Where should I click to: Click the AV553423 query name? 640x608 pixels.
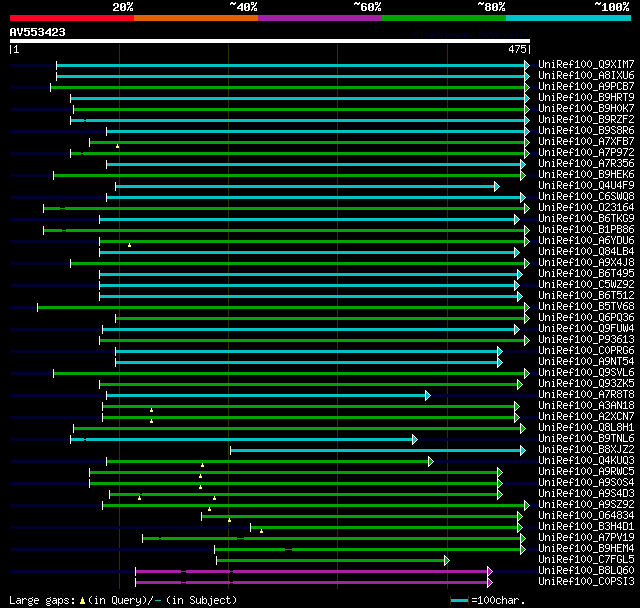[38, 32]
